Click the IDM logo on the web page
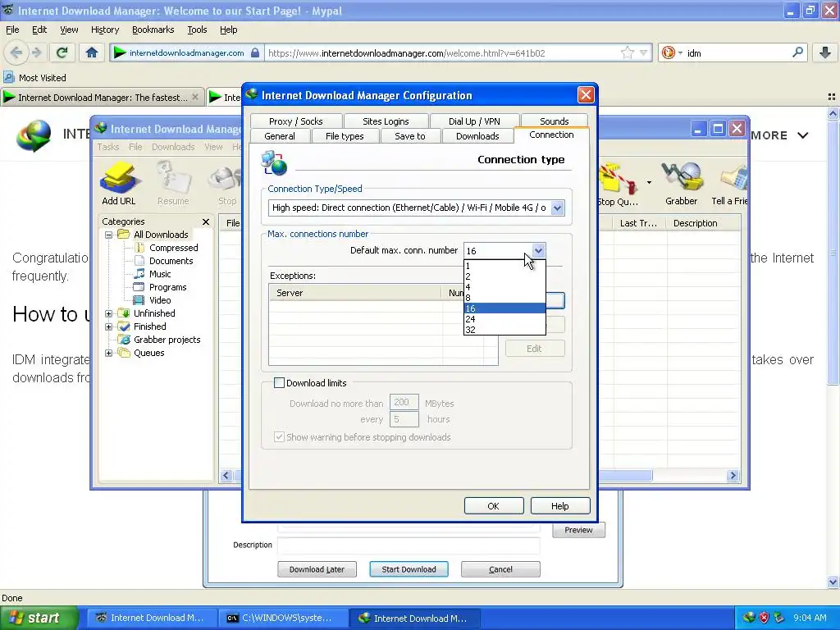 (x=33, y=135)
